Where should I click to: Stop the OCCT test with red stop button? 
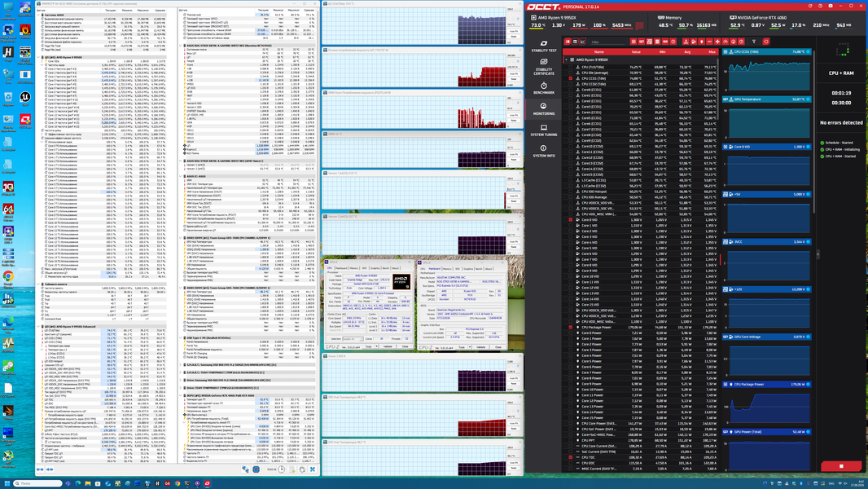tap(841, 466)
